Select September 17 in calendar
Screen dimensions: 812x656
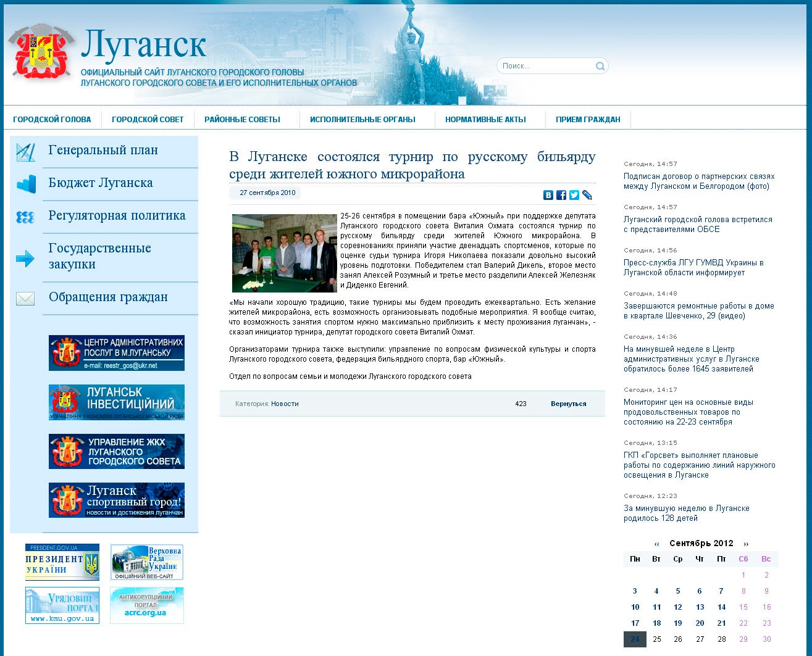635,623
